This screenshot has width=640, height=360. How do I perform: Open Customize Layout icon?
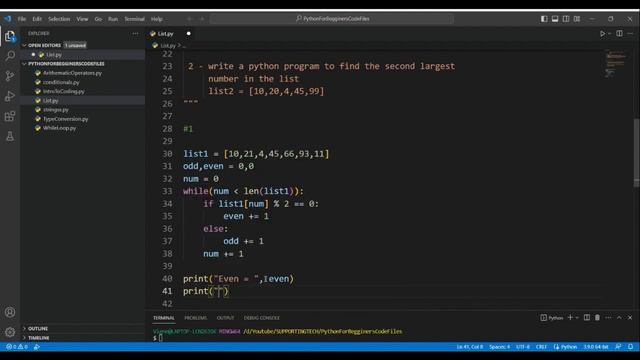(577, 19)
